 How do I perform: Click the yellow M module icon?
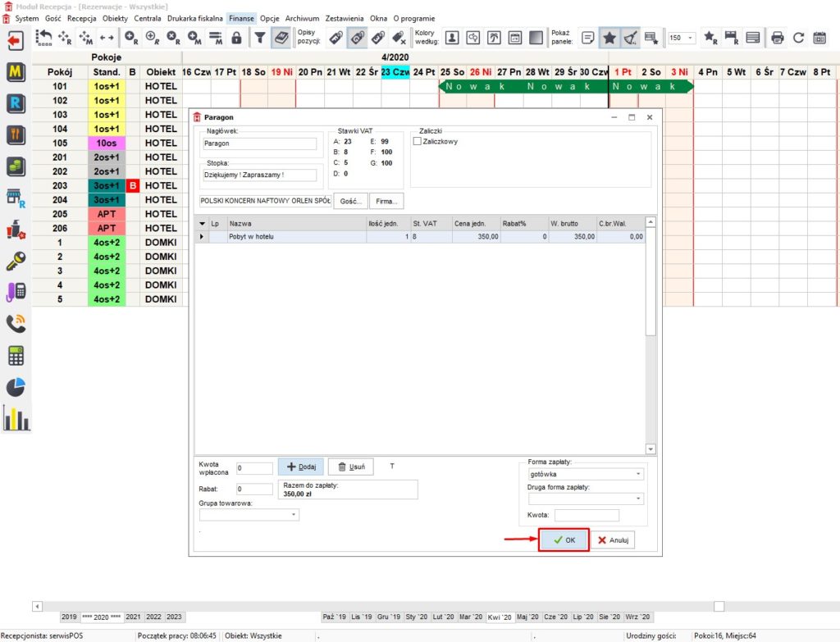pos(16,71)
